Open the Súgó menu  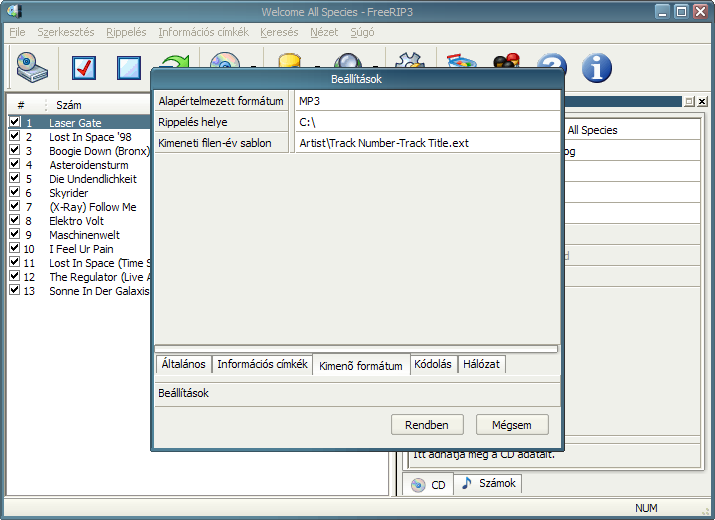tap(362, 32)
